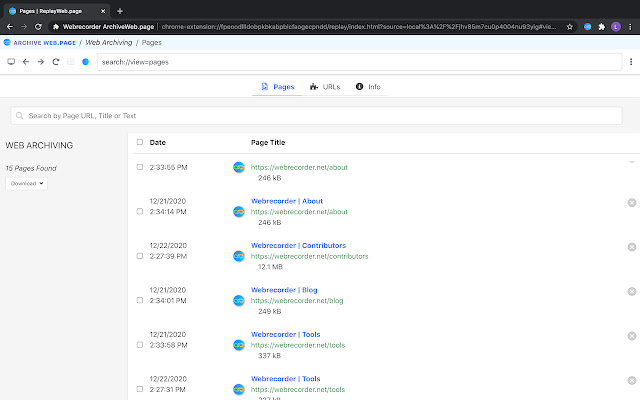Click the replay toolbar back arrow
Viewport: 640px width, 400px height.
pyautogui.click(x=26, y=62)
